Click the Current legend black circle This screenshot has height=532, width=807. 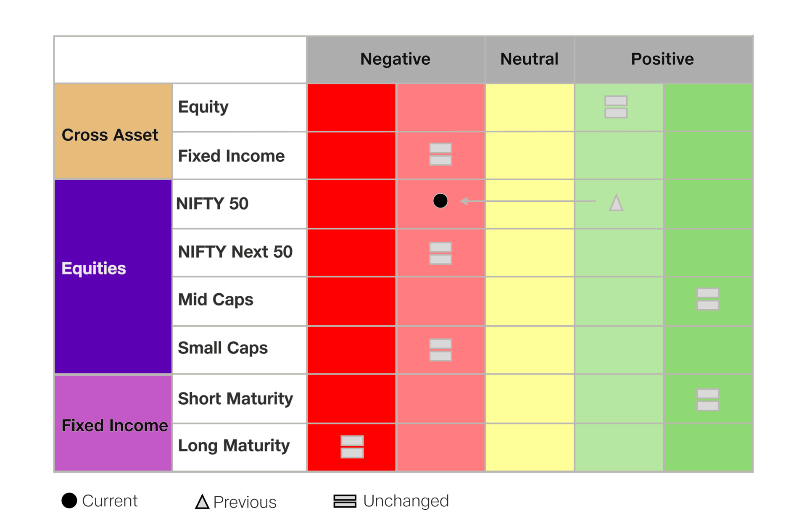point(69,500)
